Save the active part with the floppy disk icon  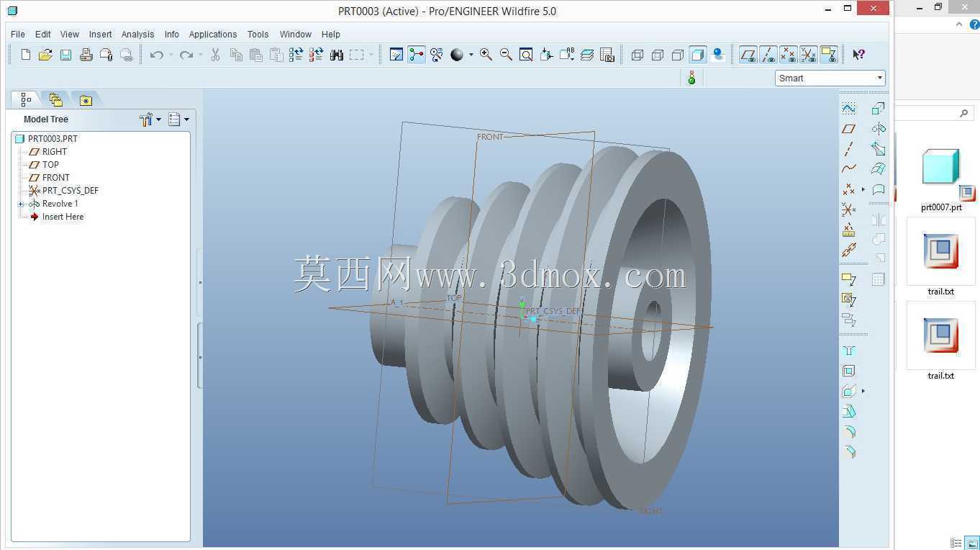[x=65, y=55]
